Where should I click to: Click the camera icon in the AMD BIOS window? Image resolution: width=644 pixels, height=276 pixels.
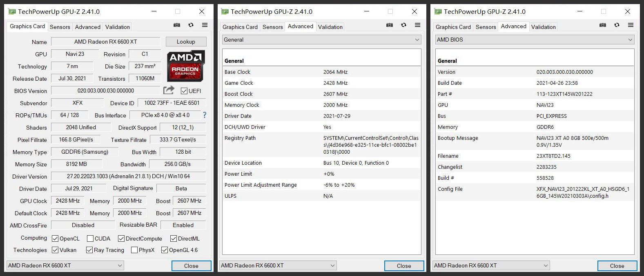coord(602,25)
